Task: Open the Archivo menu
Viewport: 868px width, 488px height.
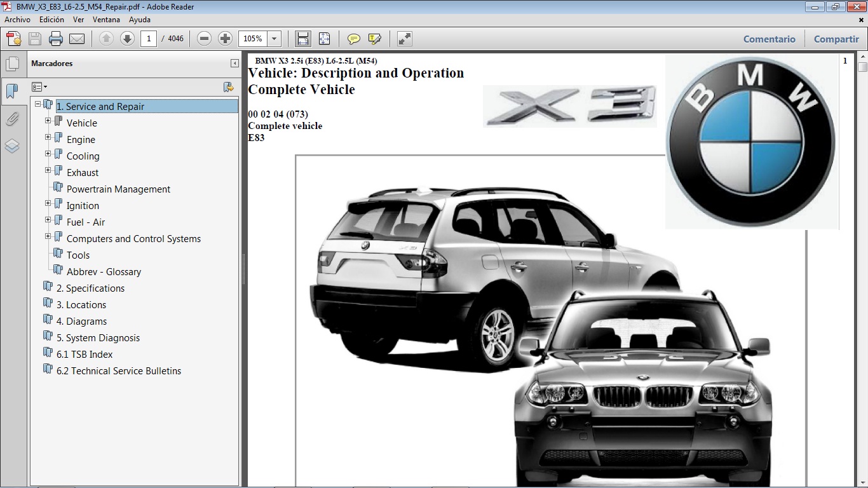Action: [x=17, y=19]
